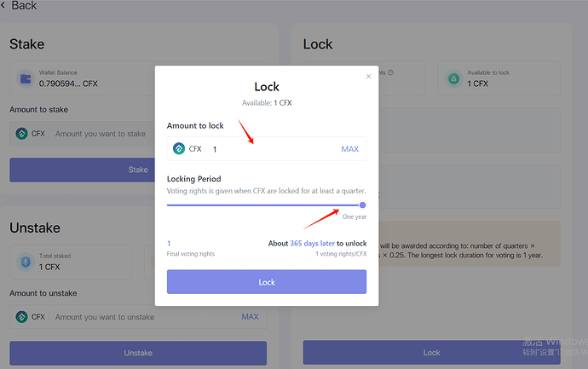
Task: Click MAX in the Amount to lock field
Action: pos(349,149)
